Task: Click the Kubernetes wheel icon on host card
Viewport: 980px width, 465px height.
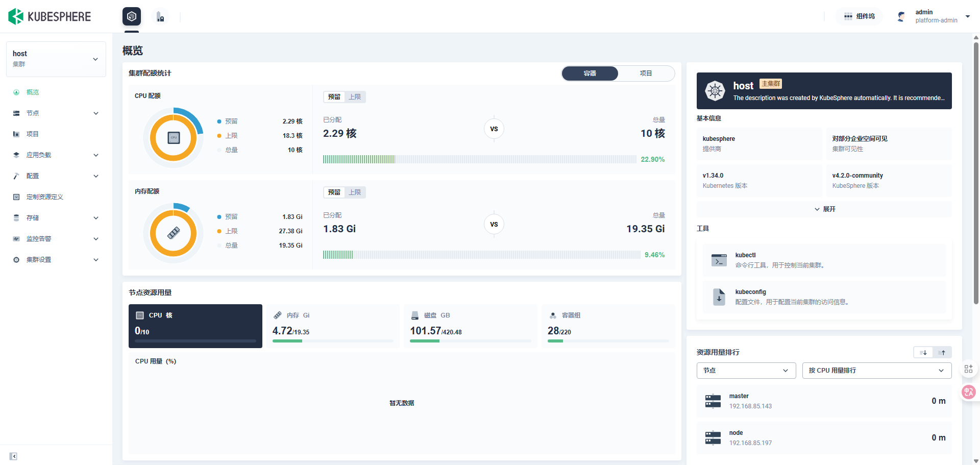Action: (715, 91)
